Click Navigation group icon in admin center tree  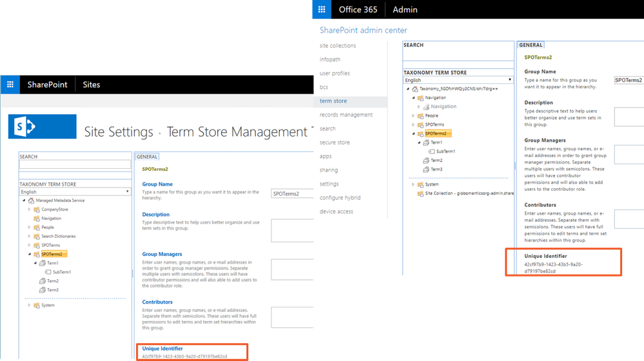[x=420, y=98]
